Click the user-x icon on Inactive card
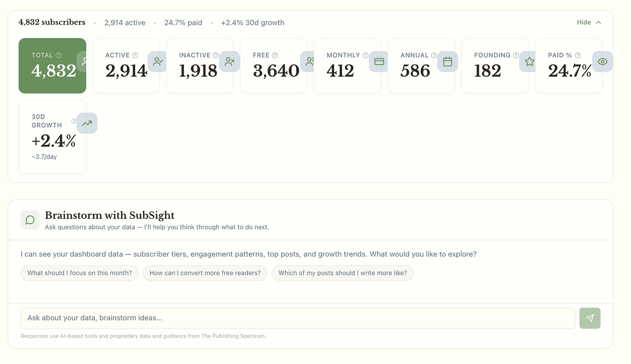Screen dimensions: 631x364 [x=230, y=61]
